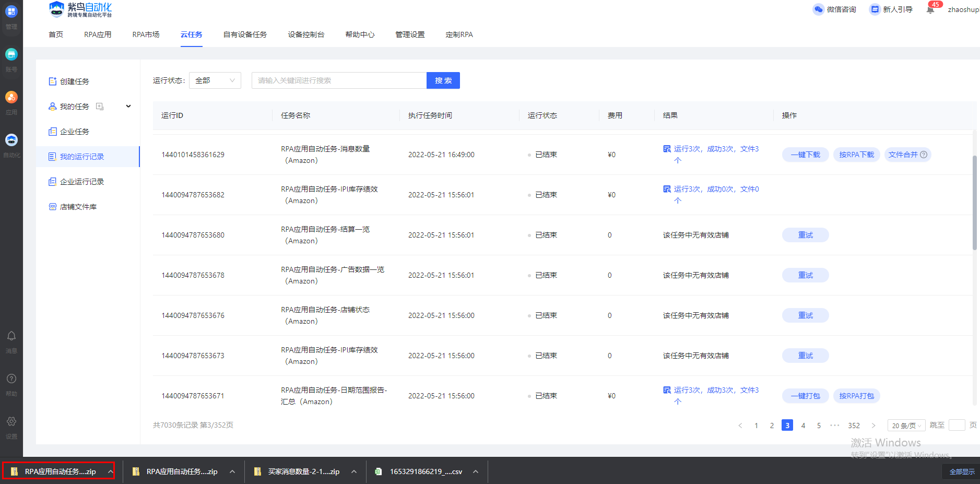Click 按RPA下载 button
This screenshot has height=484, width=980.
pos(856,155)
